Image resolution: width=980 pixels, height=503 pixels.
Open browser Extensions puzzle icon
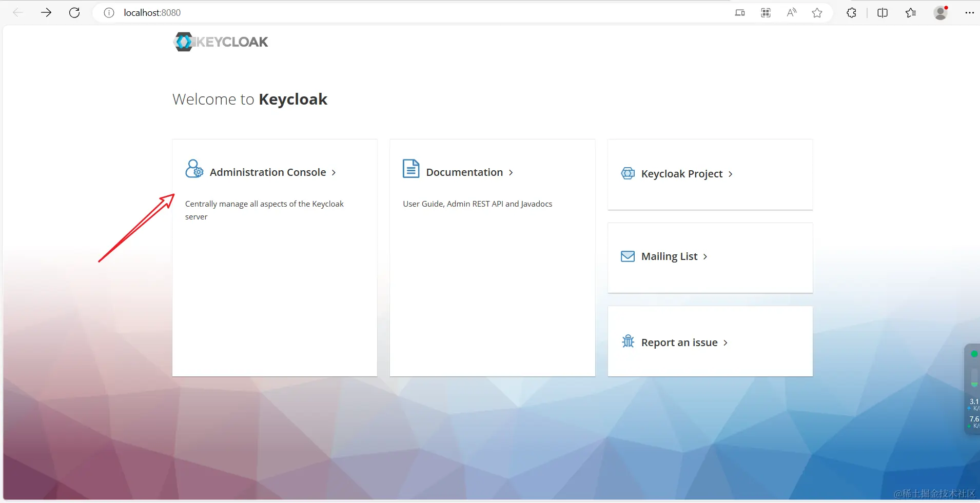852,13
